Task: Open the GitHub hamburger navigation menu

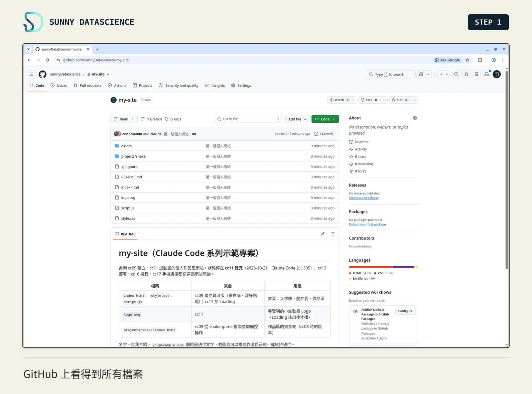Action: (31, 74)
